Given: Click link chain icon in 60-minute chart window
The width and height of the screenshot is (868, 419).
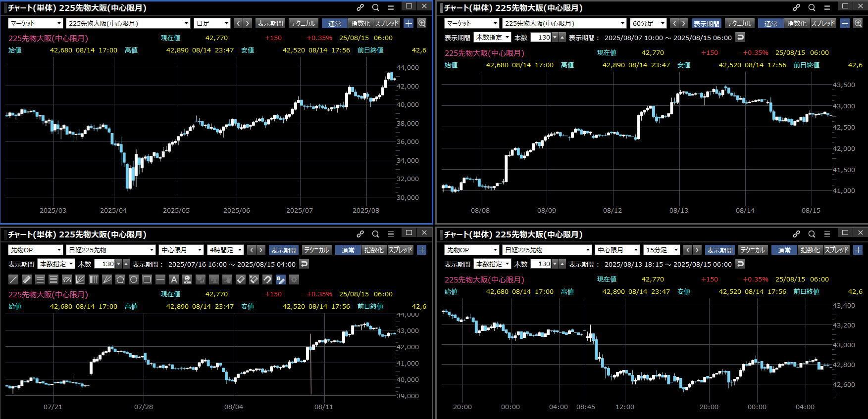Looking at the screenshot, I should [796, 7].
